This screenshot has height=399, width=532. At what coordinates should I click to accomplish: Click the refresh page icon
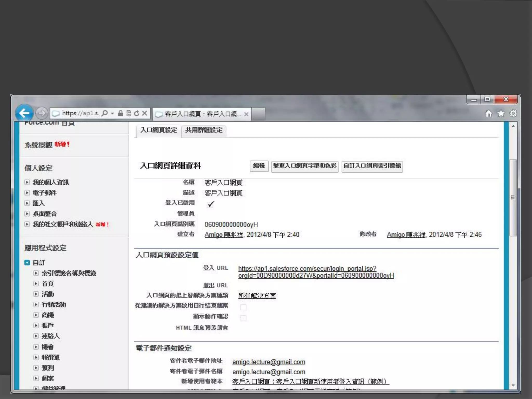(137, 113)
